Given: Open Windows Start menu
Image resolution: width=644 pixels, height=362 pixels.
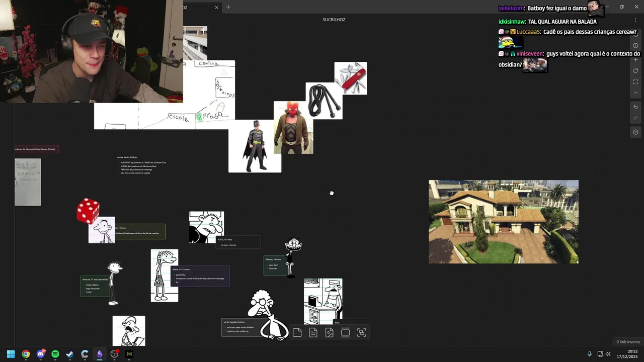Looking at the screenshot, I should point(11,354).
